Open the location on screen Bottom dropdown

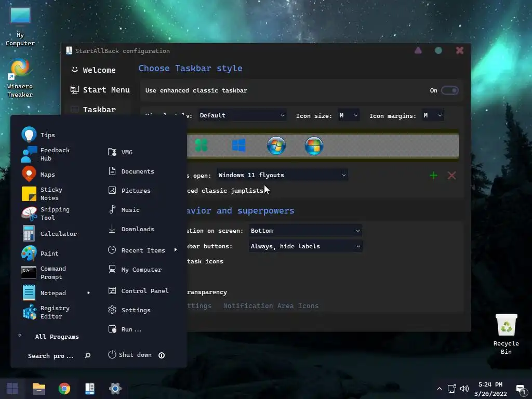click(305, 231)
